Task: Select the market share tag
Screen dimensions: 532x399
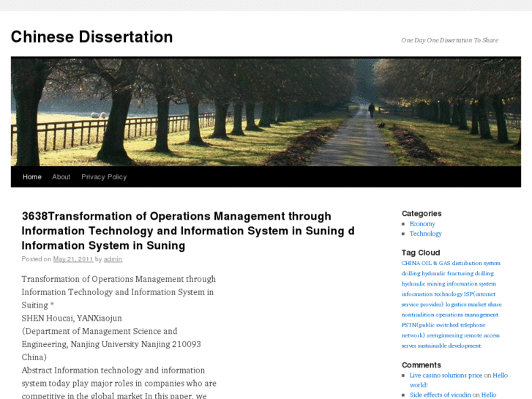Action: tap(484, 305)
